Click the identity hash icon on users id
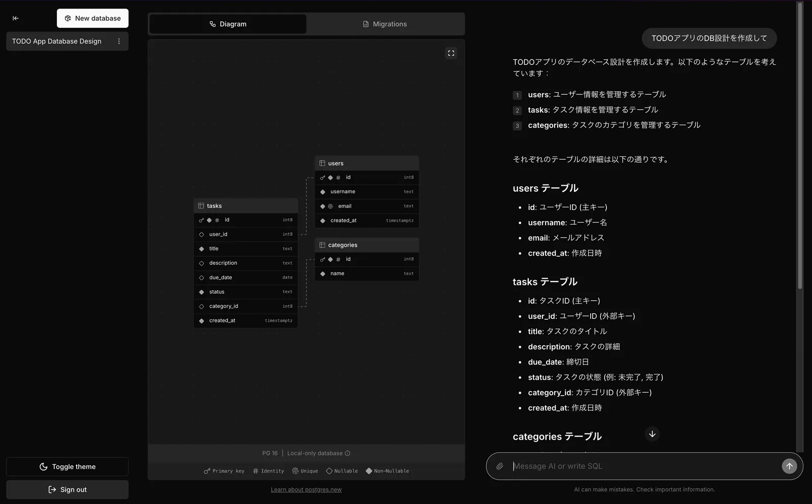The image size is (812, 504). [x=339, y=177]
